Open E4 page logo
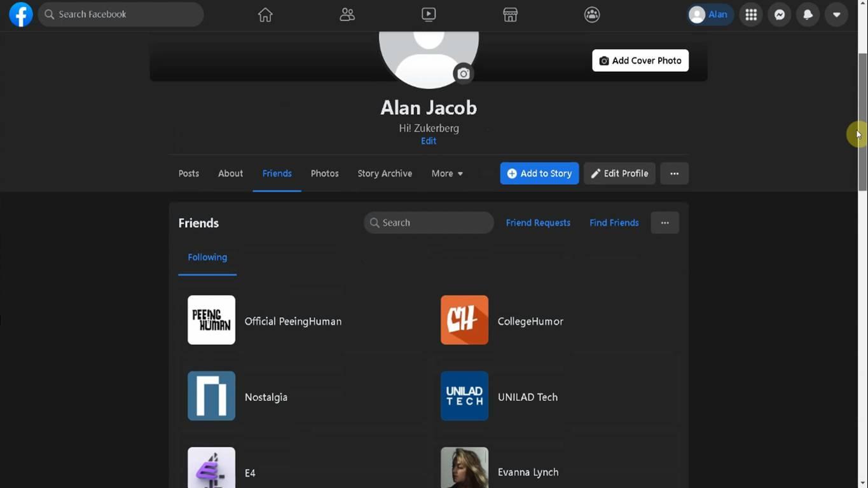The width and height of the screenshot is (868, 488). click(212, 468)
